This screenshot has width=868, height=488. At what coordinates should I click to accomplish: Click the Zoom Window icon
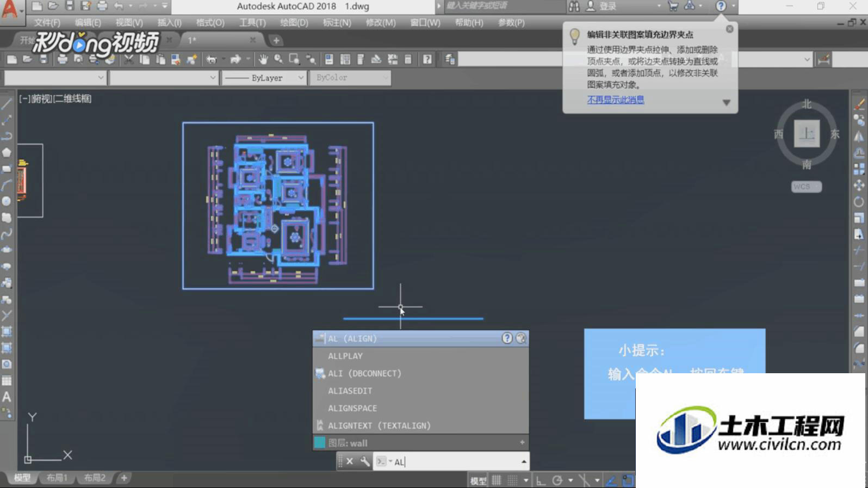[x=294, y=59]
